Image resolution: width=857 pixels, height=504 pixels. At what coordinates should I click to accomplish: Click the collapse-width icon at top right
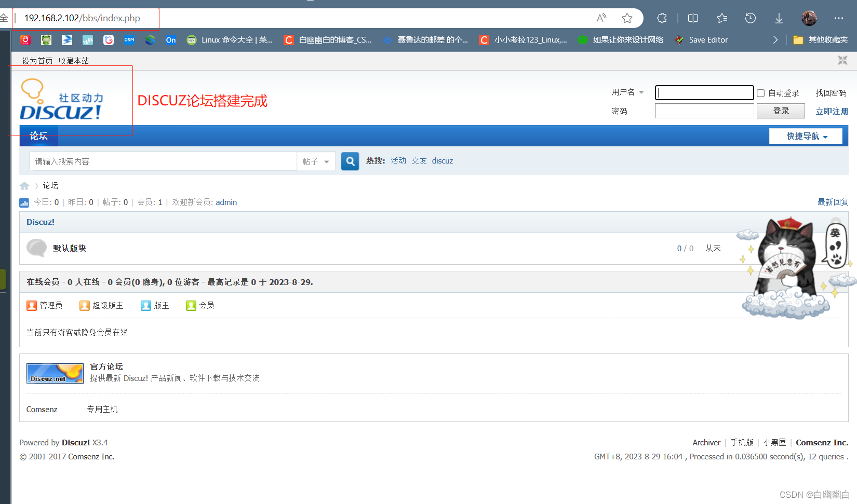[x=842, y=60]
